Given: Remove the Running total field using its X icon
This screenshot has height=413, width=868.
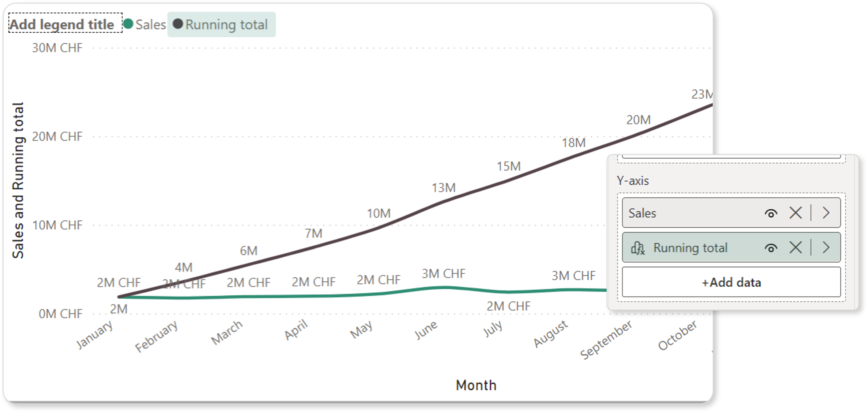Looking at the screenshot, I should (796, 248).
